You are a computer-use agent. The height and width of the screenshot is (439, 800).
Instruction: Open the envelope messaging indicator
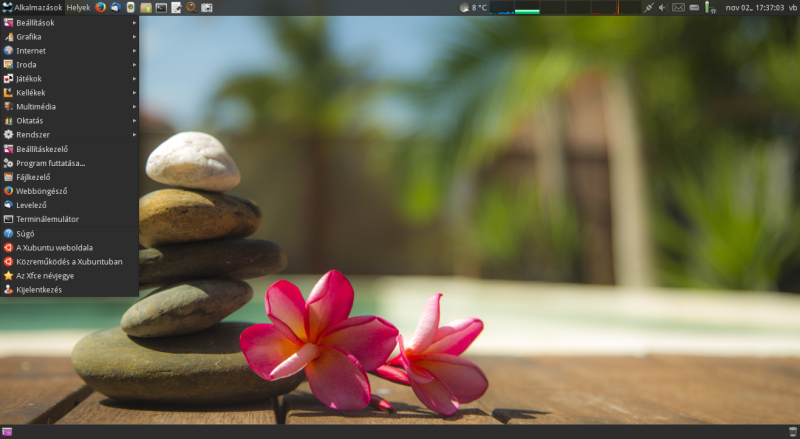(x=678, y=8)
